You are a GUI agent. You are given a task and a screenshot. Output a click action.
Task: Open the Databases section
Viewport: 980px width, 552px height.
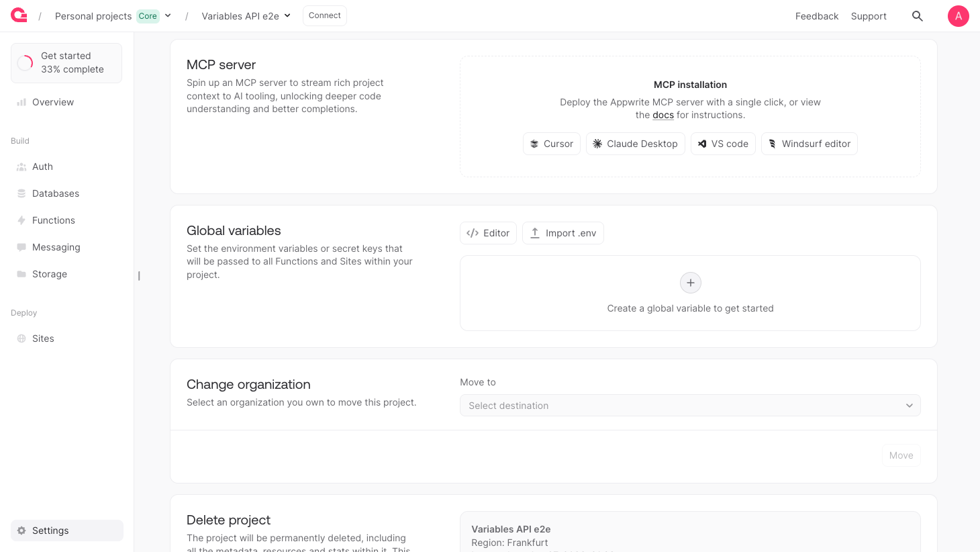(x=54, y=193)
